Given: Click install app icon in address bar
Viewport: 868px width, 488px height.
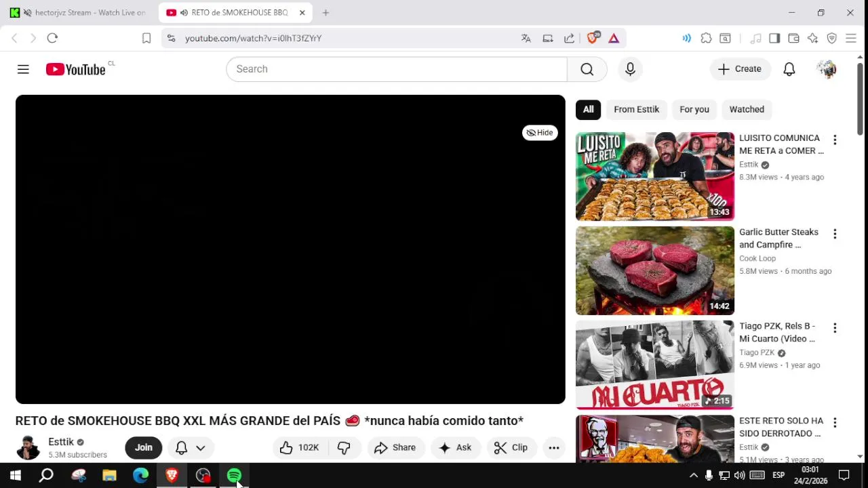Looking at the screenshot, I should point(547,38).
